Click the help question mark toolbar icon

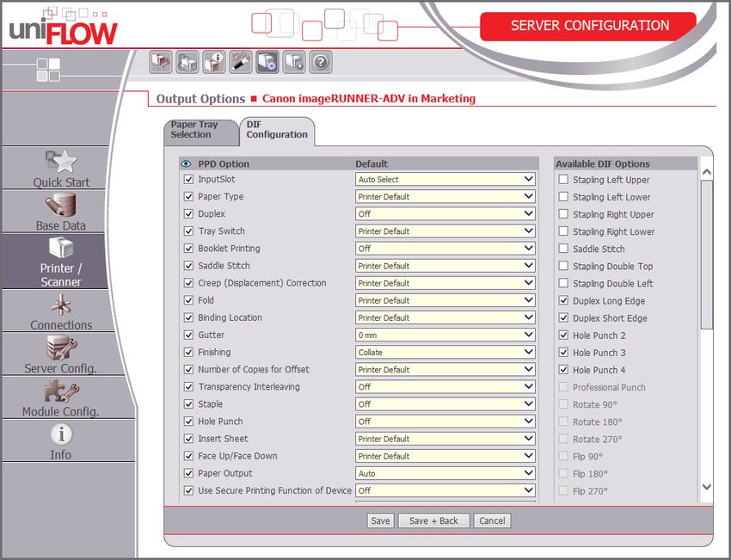coord(321,62)
